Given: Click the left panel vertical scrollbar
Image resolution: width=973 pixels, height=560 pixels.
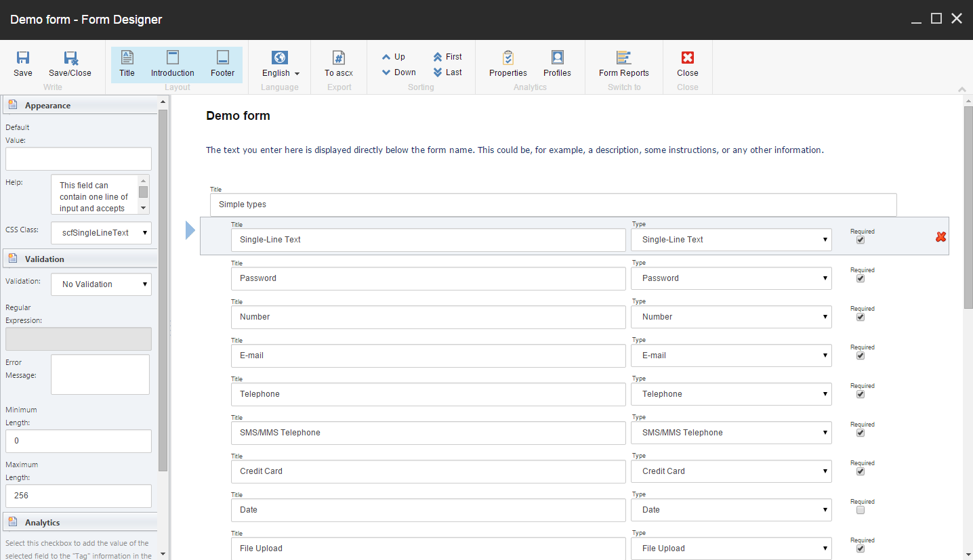Looking at the screenshot, I should 163,290.
